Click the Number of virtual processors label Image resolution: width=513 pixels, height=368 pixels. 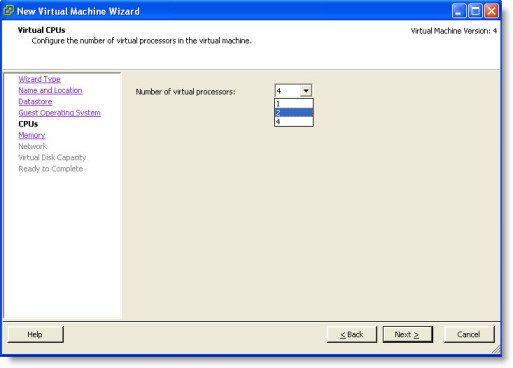pos(185,92)
